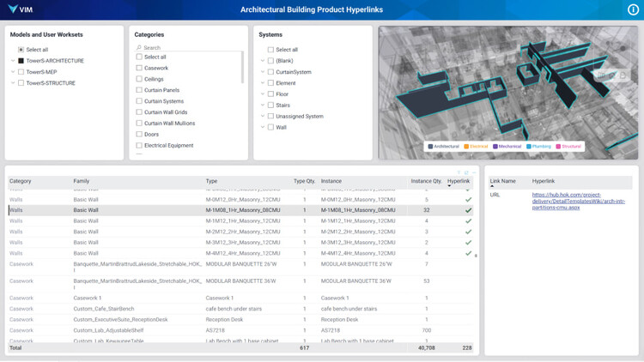
Task: Open filter icon above the table
Action: [459, 172]
